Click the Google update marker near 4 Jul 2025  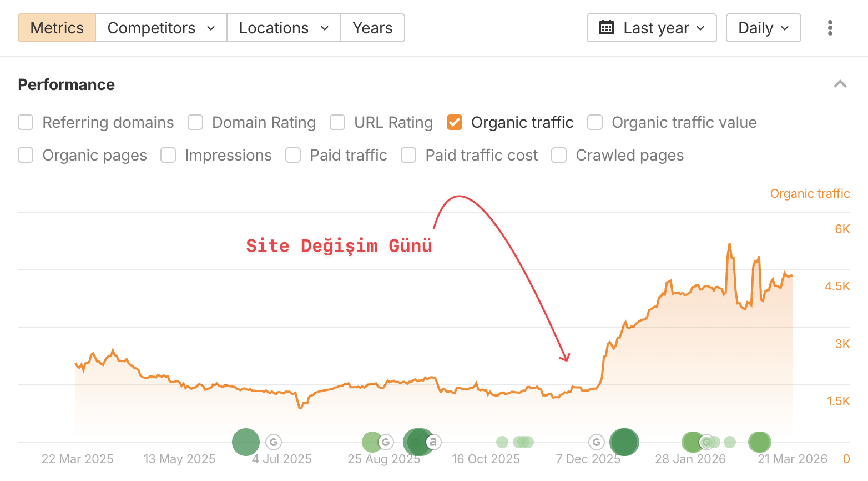click(273, 442)
